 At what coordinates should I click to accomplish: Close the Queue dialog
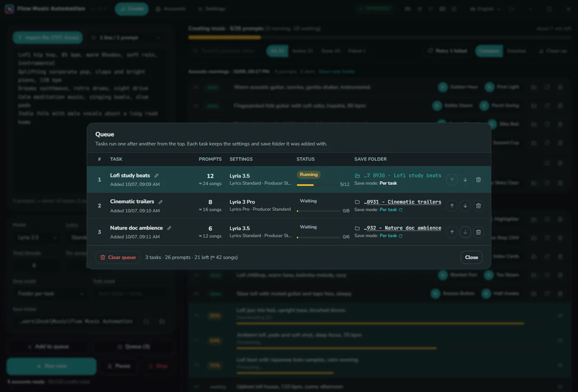point(471,257)
